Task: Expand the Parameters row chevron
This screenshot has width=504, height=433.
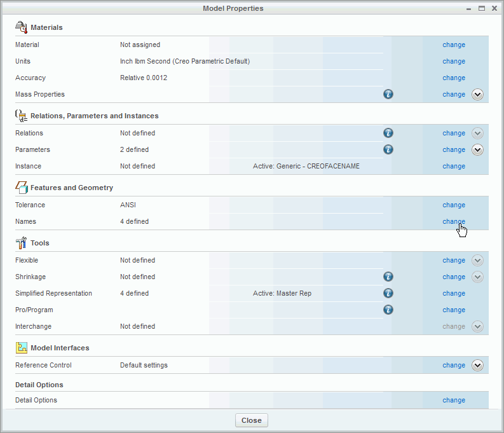Action: (478, 150)
